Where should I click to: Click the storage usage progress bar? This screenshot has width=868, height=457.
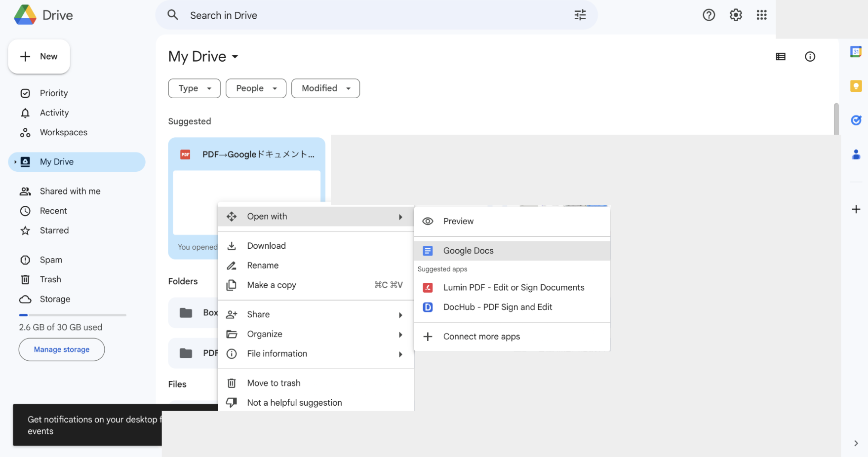(73, 315)
